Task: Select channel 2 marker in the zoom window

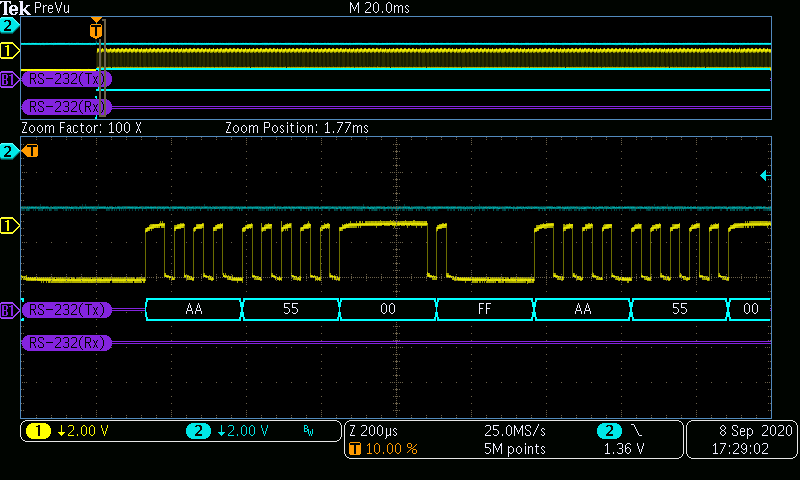Action: [x=10, y=151]
